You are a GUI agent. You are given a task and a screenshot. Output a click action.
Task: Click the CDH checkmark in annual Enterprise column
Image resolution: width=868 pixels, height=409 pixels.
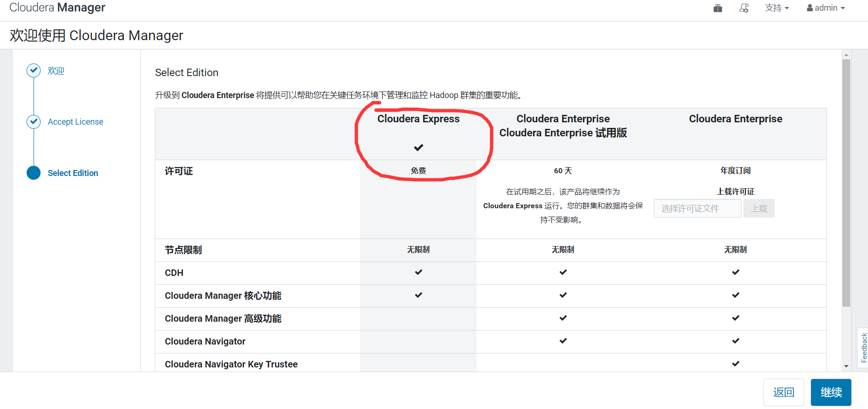tap(736, 272)
